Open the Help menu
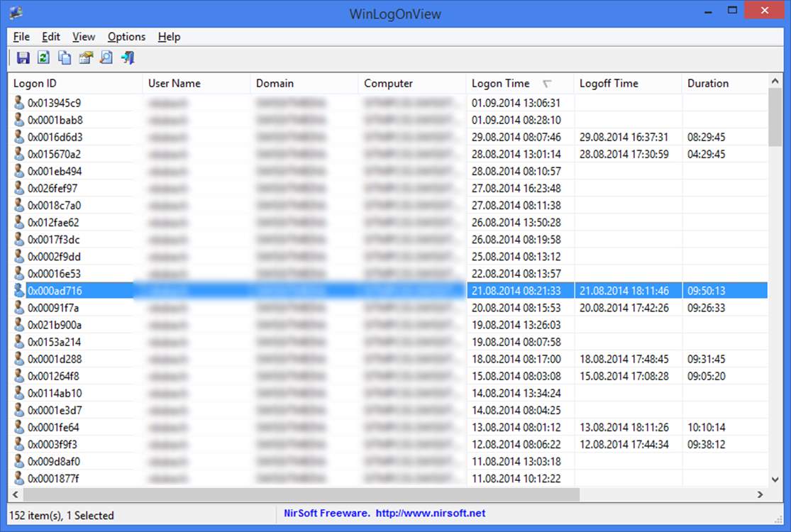Screen dimensions: 791x532 (169, 37)
